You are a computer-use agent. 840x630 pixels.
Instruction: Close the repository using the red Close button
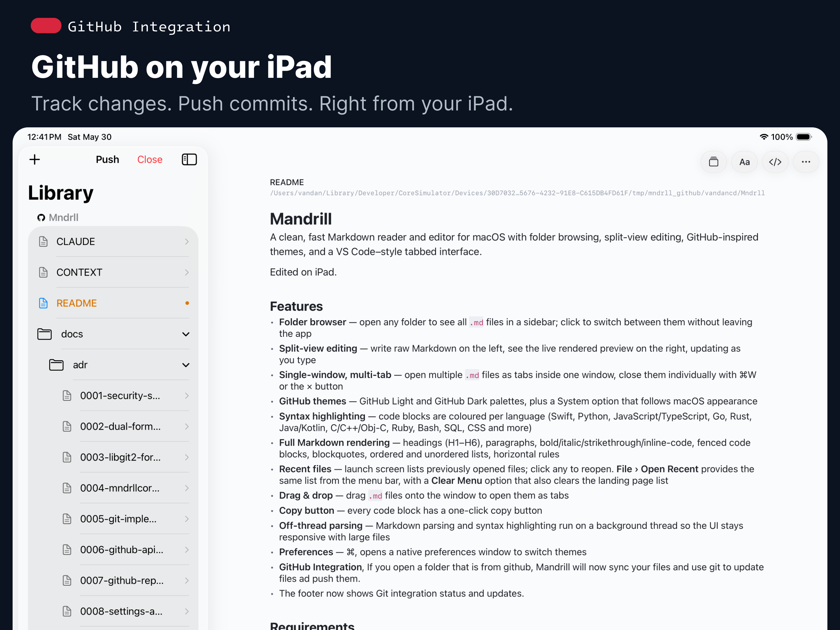[150, 160]
